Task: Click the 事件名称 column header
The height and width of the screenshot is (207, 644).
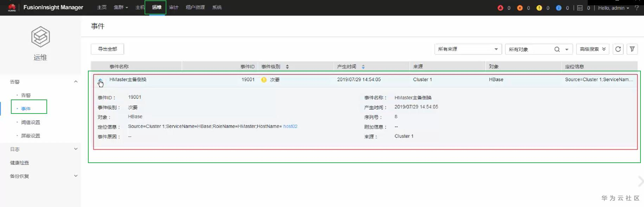Action: 119,66
